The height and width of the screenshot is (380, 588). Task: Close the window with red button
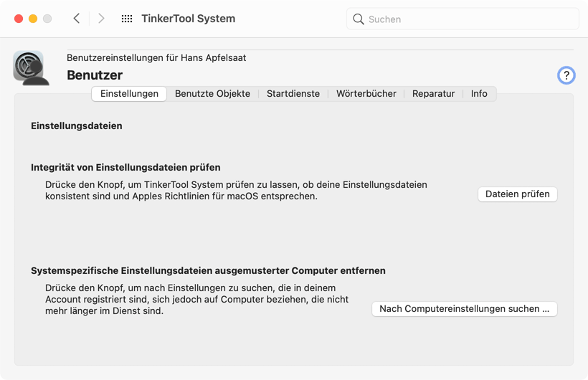coord(19,19)
